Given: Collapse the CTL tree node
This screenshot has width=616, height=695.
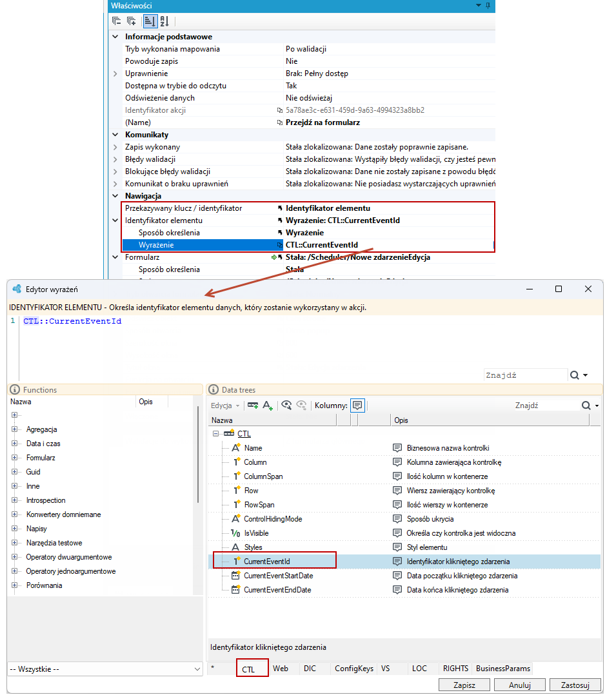Looking at the screenshot, I should [215, 433].
